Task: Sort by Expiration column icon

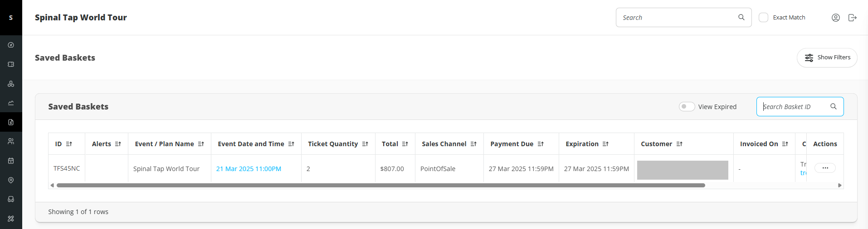Action: 605,144
